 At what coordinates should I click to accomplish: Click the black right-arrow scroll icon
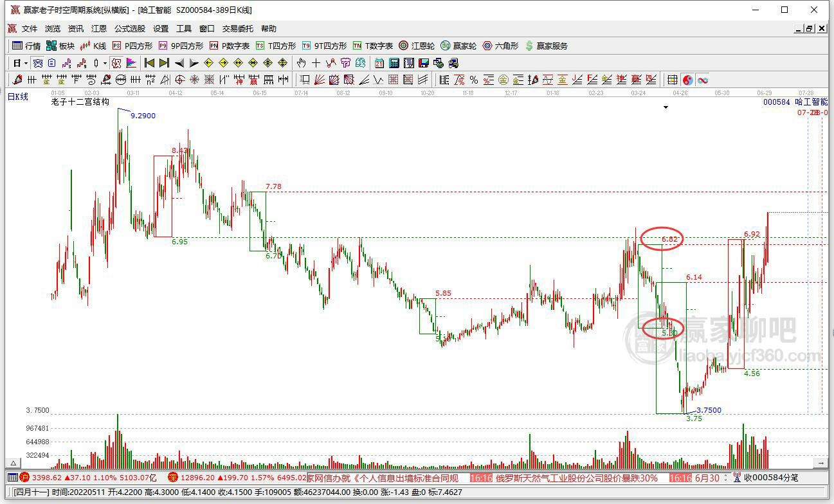click(194, 63)
